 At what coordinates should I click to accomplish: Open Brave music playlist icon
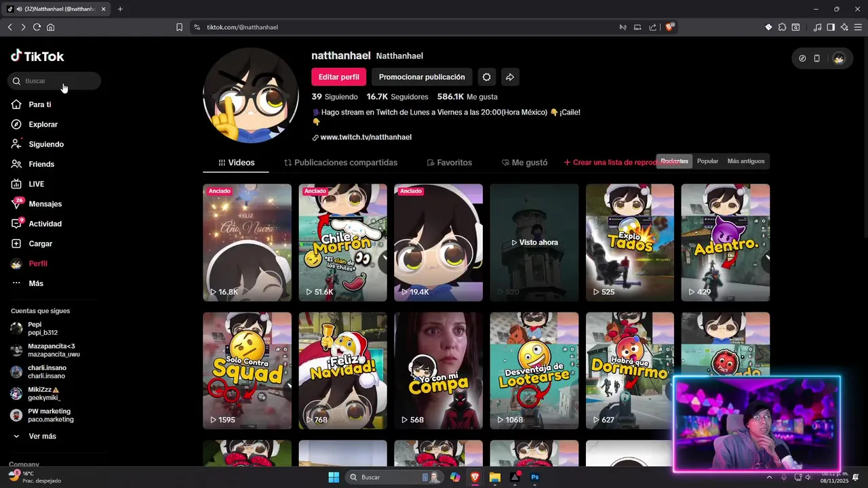pos(817,27)
